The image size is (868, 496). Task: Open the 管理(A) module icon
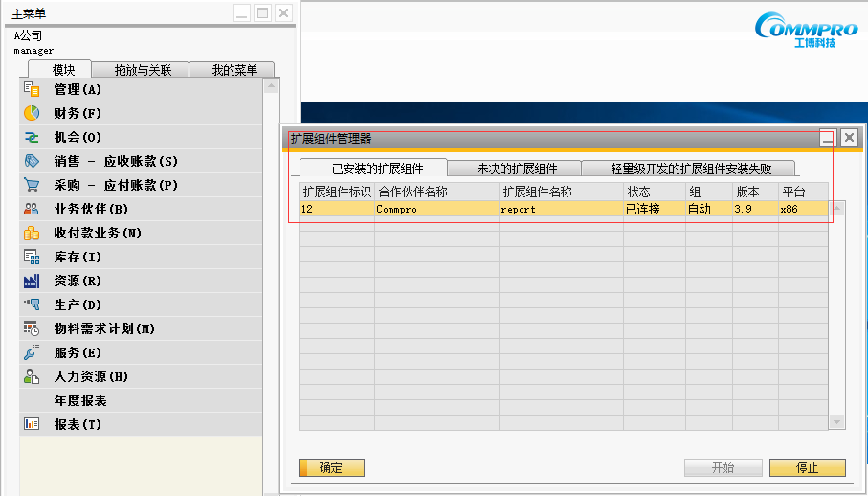coord(32,89)
